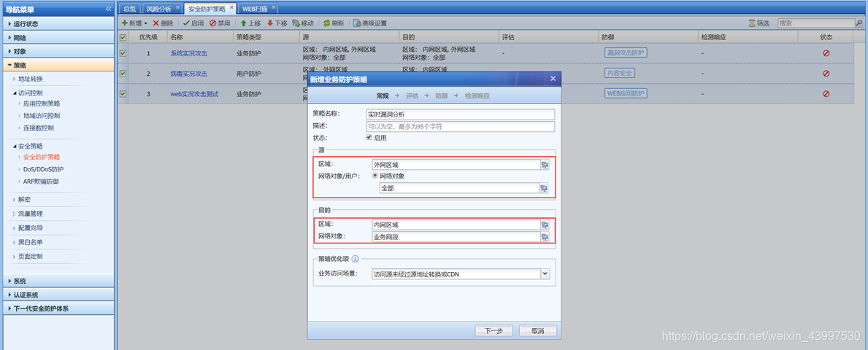Expand the 运行状态 menu section
The height and width of the screenshot is (350, 868).
58,24
